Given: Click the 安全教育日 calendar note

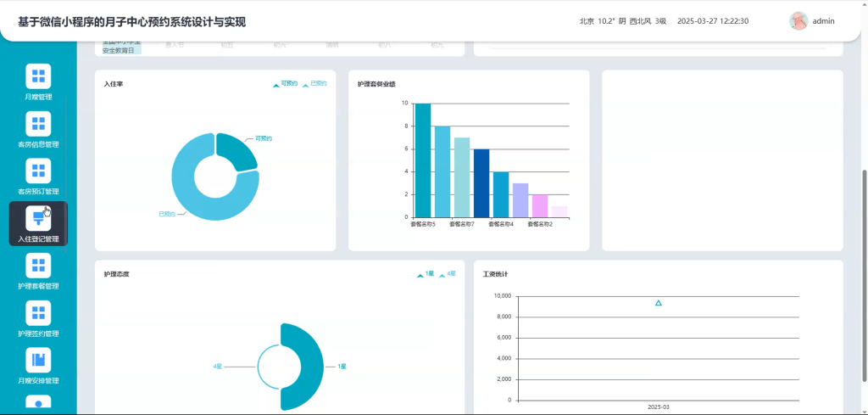Looking at the screenshot, I should point(118,50).
